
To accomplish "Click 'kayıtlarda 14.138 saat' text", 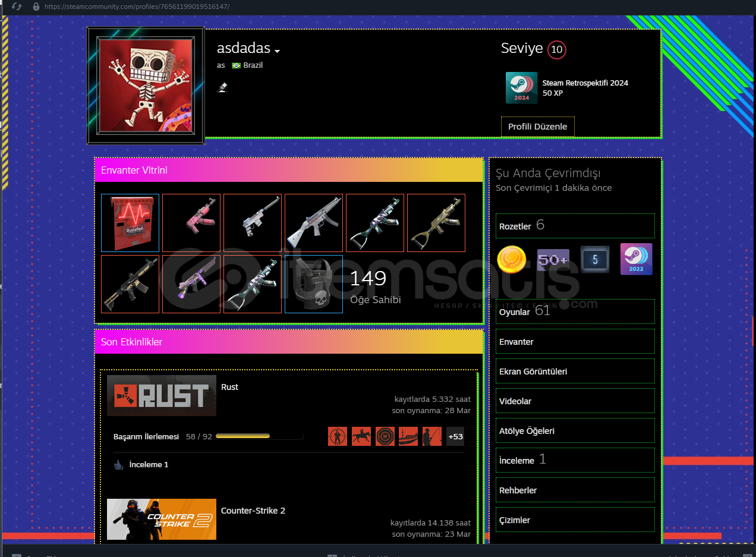I will (x=431, y=523).
